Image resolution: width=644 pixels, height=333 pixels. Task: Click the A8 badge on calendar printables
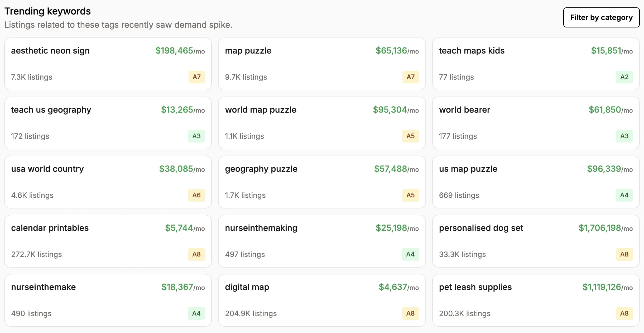(196, 254)
